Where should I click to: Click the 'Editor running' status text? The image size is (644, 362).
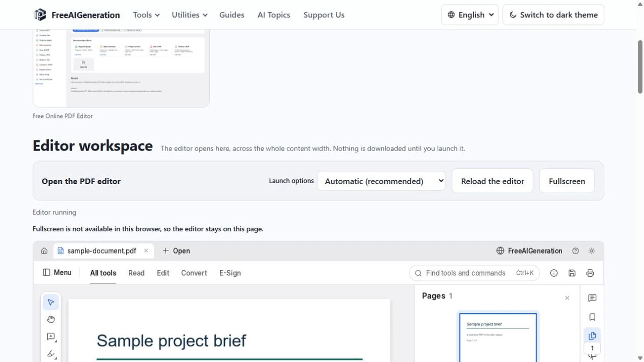click(54, 212)
